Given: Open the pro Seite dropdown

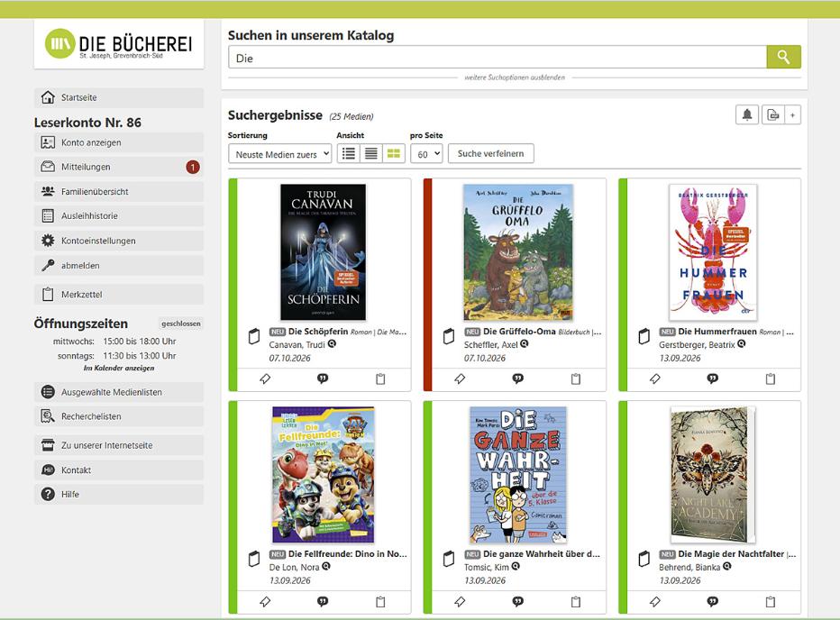Looking at the screenshot, I should (426, 154).
